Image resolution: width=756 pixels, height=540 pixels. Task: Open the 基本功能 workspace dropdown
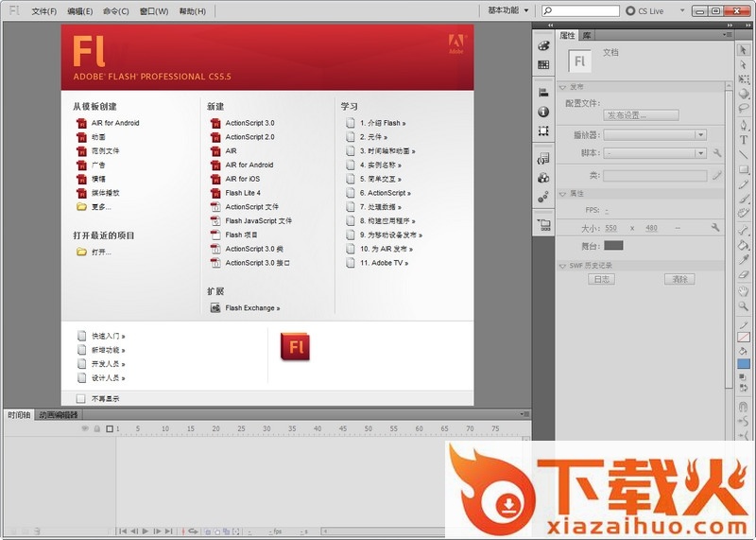[507, 10]
